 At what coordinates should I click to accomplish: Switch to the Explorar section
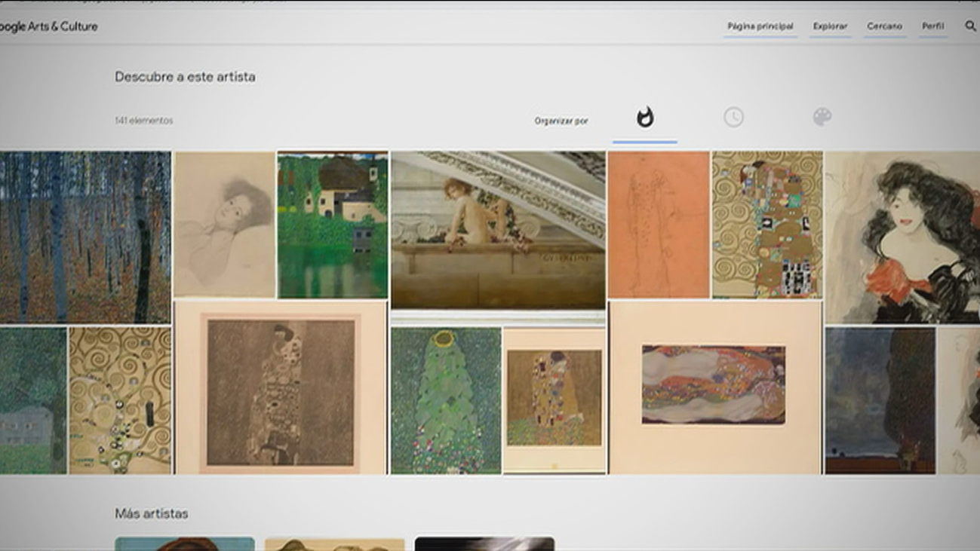tap(829, 26)
